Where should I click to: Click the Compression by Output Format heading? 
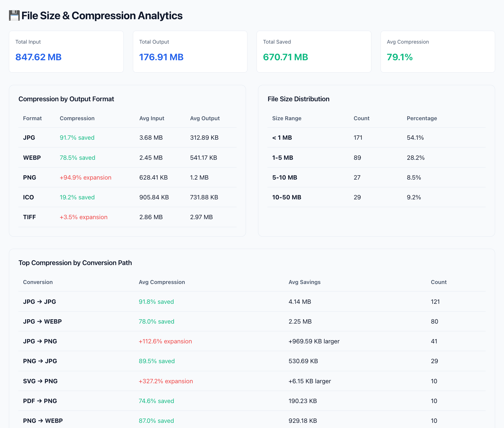tap(66, 99)
